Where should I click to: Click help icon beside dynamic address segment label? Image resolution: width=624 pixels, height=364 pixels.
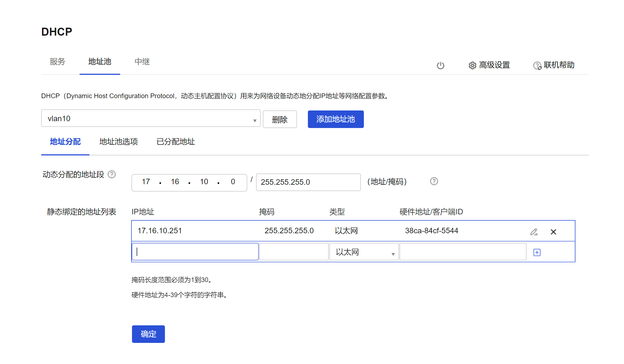coord(112,174)
